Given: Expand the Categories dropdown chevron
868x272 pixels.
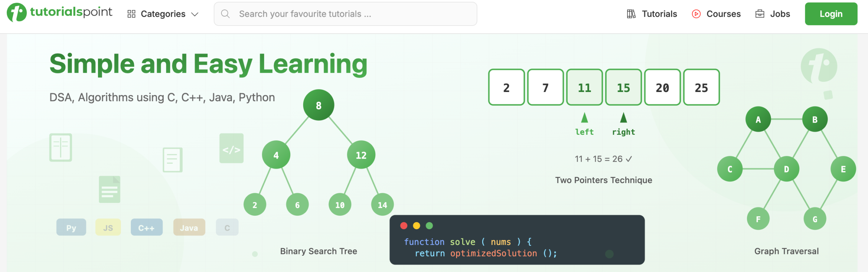Looking at the screenshot, I should (x=195, y=14).
